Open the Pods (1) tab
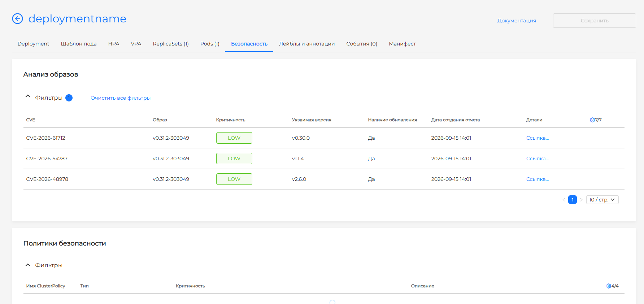644x304 pixels. click(210, 44)
